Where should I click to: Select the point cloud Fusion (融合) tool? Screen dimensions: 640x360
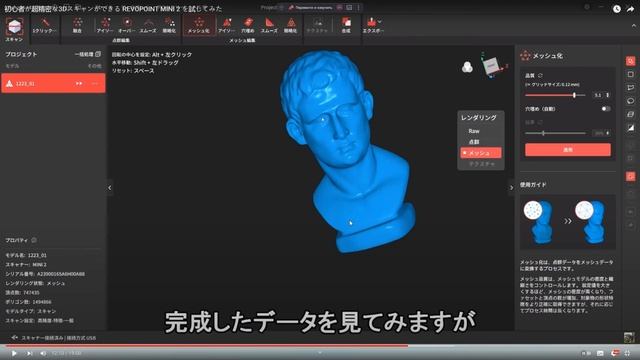pyautogui.click(x=77, y=25)
